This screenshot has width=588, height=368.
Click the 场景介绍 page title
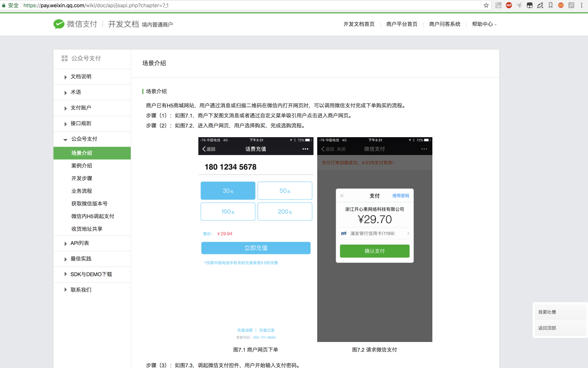pos(154,63)
